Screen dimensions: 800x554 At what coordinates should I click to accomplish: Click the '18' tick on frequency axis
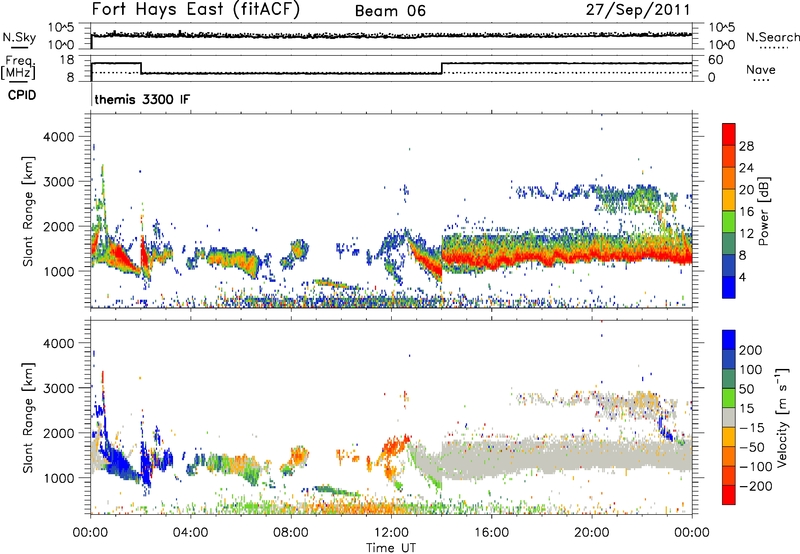point(67,60)
